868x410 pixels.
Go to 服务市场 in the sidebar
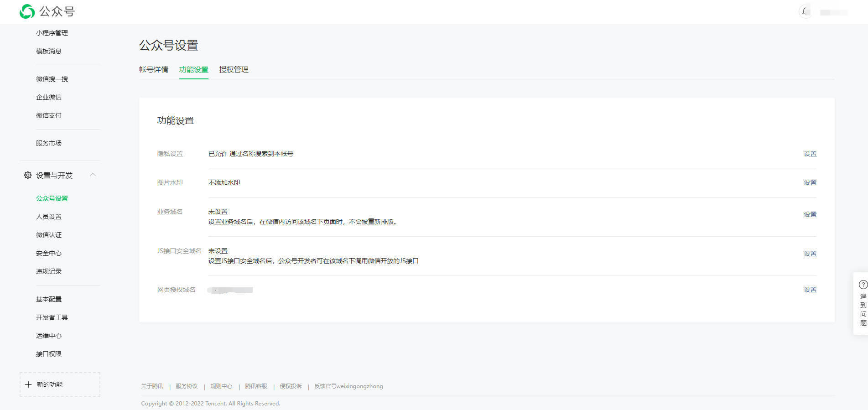49,143
